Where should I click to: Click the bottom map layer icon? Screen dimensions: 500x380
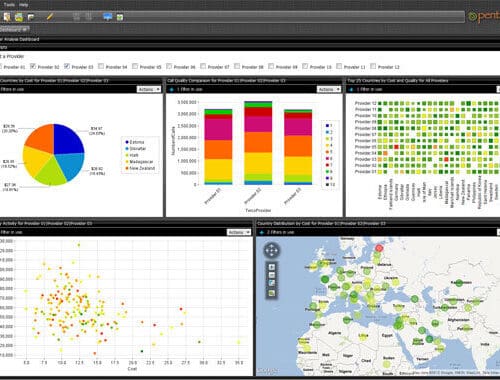point(272,293)
